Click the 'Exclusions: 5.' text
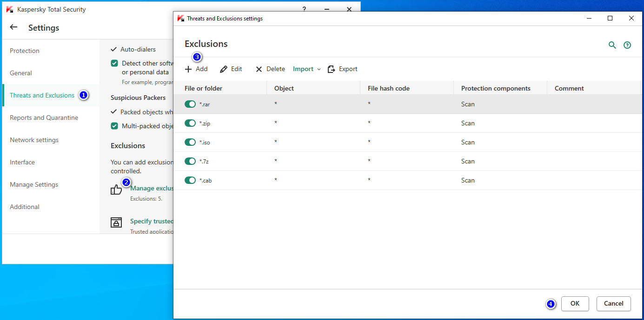The height and width of the screenshot is (320, 644). point(146,199)
